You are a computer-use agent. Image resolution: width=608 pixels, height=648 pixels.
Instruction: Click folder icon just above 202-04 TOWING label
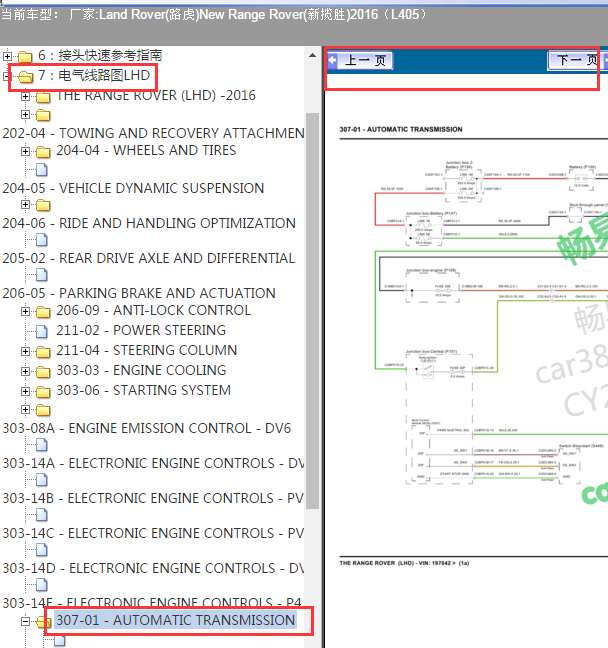[x=43, y=115]
